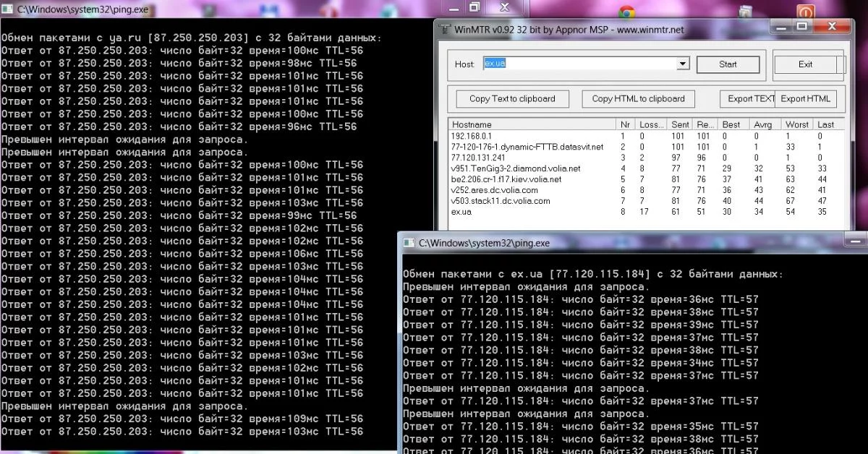Select the v951.TenGig3-2.diamond.volia.net row
The image size is (868, 454).
pyautogui.click(x=647, y=168)
